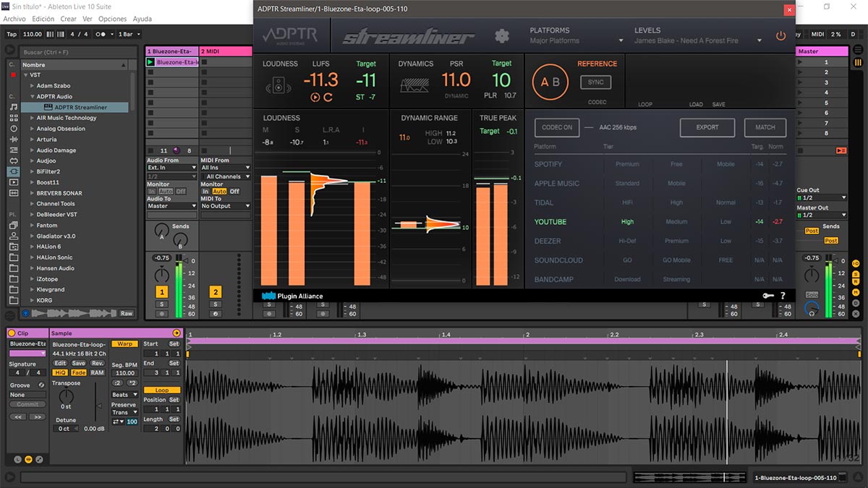Image resolution: width=868 pixels, height=488 pixels.
Task: Select the Plug-ins browser category icon
Action: [13, 171]
